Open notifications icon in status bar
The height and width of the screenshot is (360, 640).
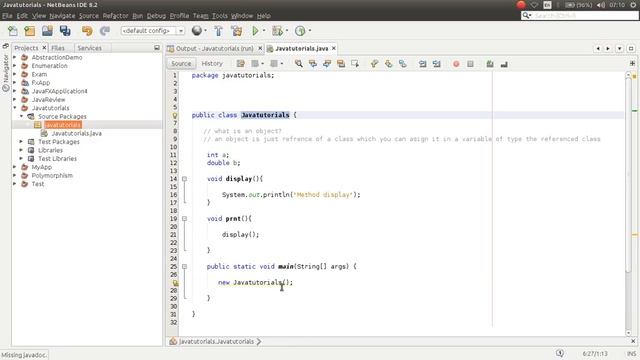pyautogui.click(x=560, y=353)
